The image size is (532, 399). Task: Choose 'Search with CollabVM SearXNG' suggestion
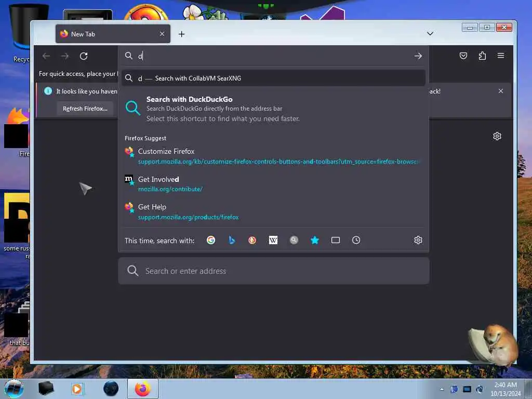coord(273,78)
